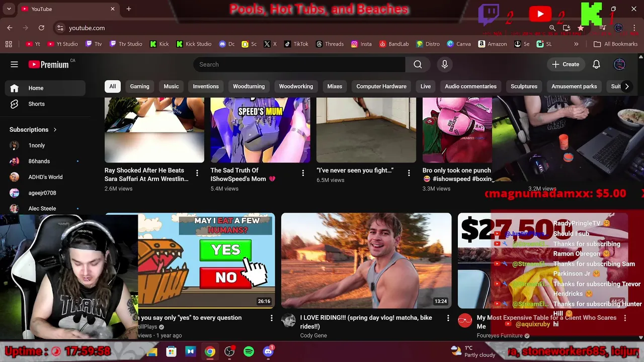Open a new browser tab

129,9
